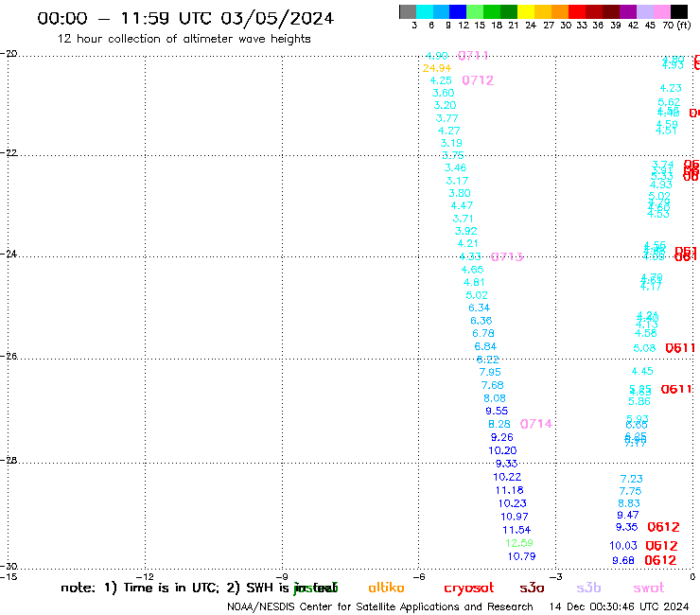The image size is (700, 615).
Task: Click the red 0611 label beside 5.08
Action: coord(680,348)
